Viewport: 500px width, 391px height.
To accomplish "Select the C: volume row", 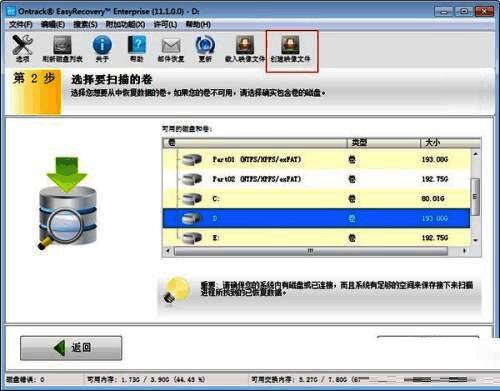I will tap(316, 199).
